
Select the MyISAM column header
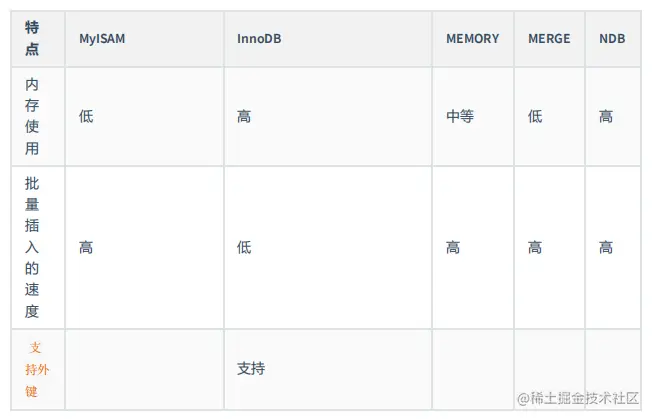point(102,39)
